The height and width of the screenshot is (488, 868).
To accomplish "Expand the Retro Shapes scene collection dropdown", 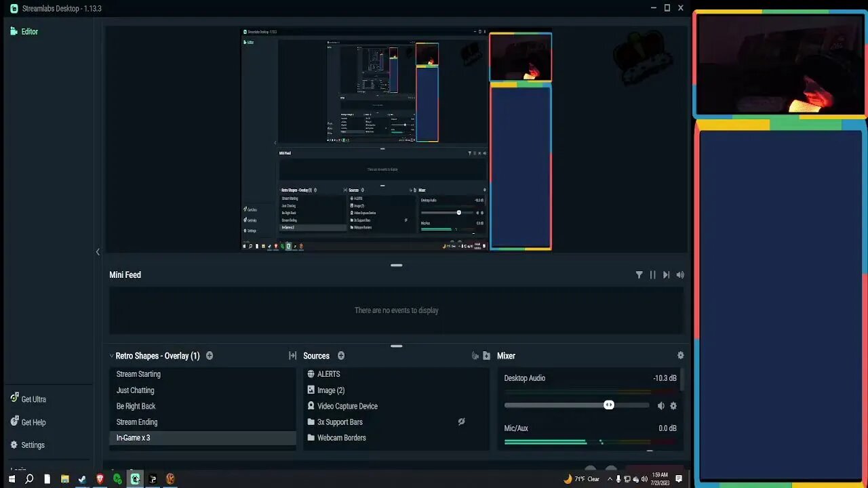I will [x=111, y=356].
